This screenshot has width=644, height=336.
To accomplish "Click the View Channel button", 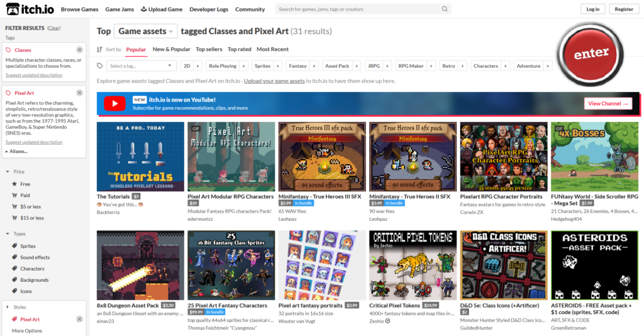I will click(608, 104).
